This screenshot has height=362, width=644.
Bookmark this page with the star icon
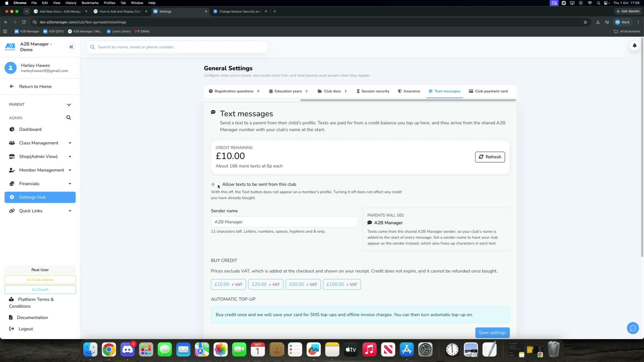pyautogui.click(x=585, y=22)
